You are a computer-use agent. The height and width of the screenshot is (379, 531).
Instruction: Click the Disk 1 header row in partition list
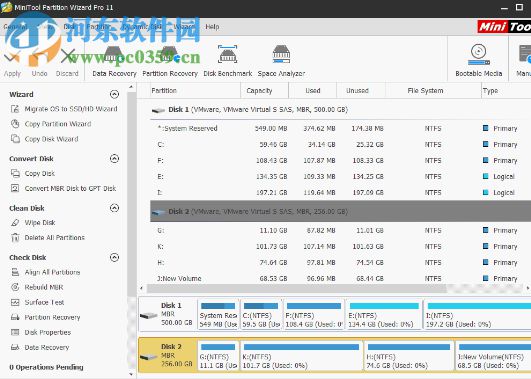pos(340,109)
